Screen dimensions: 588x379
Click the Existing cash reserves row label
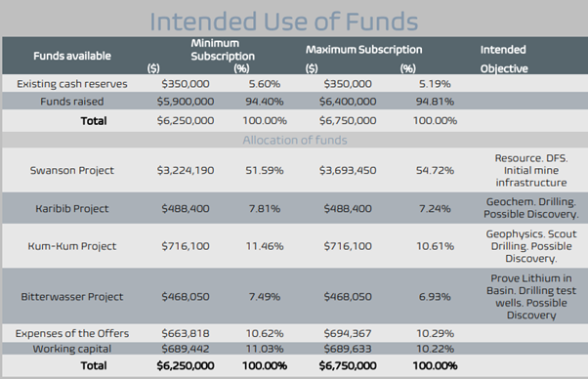[72, 84]
